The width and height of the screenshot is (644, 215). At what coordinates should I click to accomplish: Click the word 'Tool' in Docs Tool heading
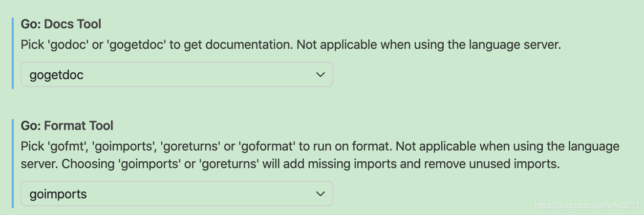tap(89, 24)
